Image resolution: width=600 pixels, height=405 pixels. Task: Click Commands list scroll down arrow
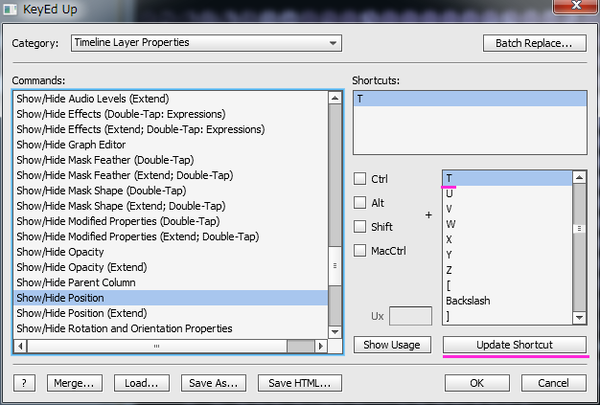click(x=335, y=332)
